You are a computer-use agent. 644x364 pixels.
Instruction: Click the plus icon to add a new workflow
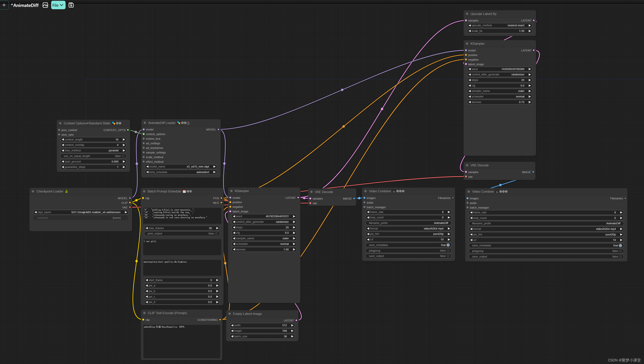tap(4, 5)
